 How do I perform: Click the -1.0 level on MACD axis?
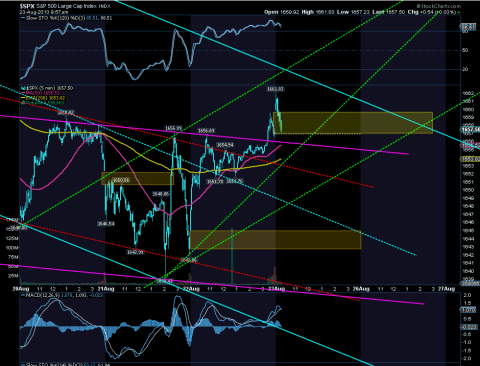(x=466, y=342)
